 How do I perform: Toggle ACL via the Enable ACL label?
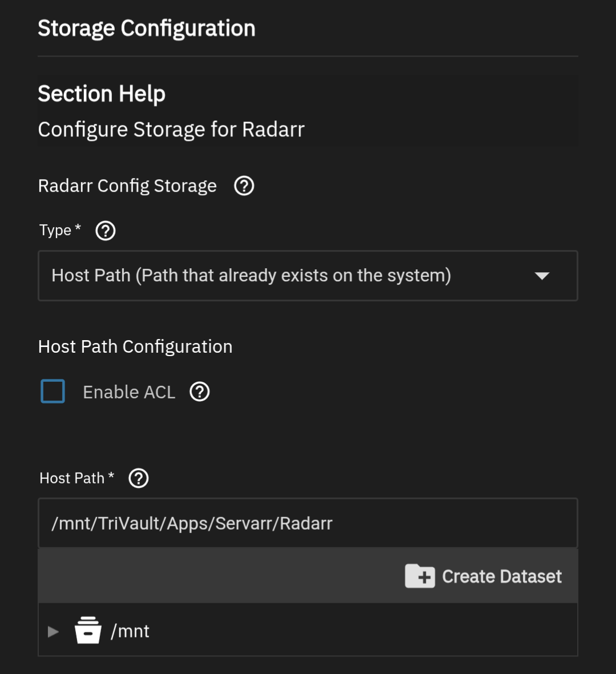(129, 392)
